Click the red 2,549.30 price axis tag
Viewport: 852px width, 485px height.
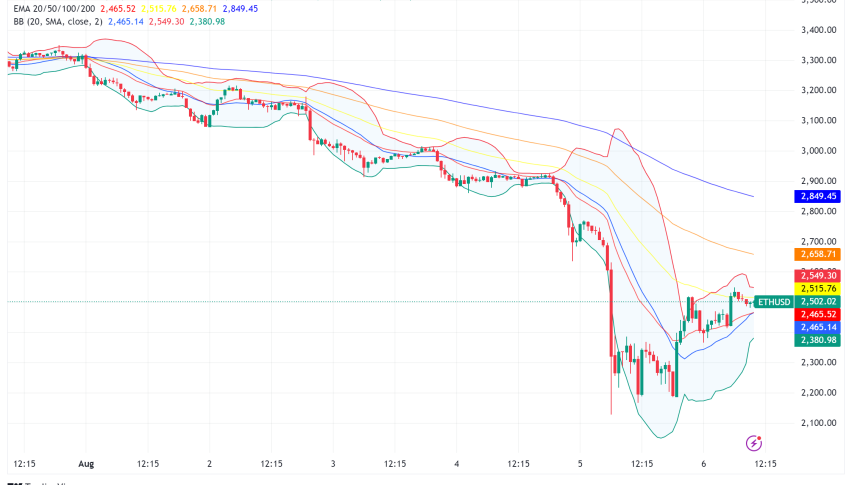point(819,275)
